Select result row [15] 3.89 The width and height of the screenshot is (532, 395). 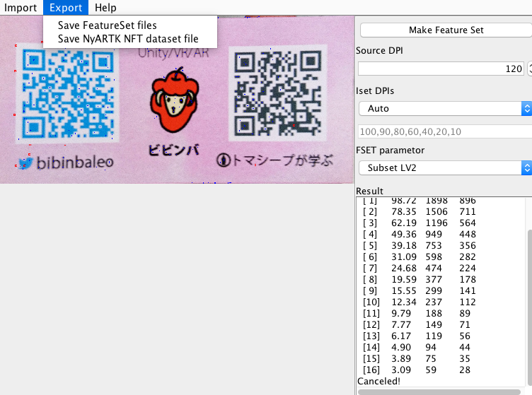click(417, 358)
